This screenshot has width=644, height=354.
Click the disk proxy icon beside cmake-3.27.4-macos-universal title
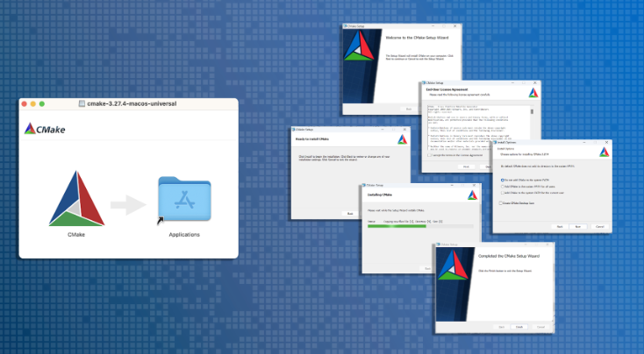82,103
